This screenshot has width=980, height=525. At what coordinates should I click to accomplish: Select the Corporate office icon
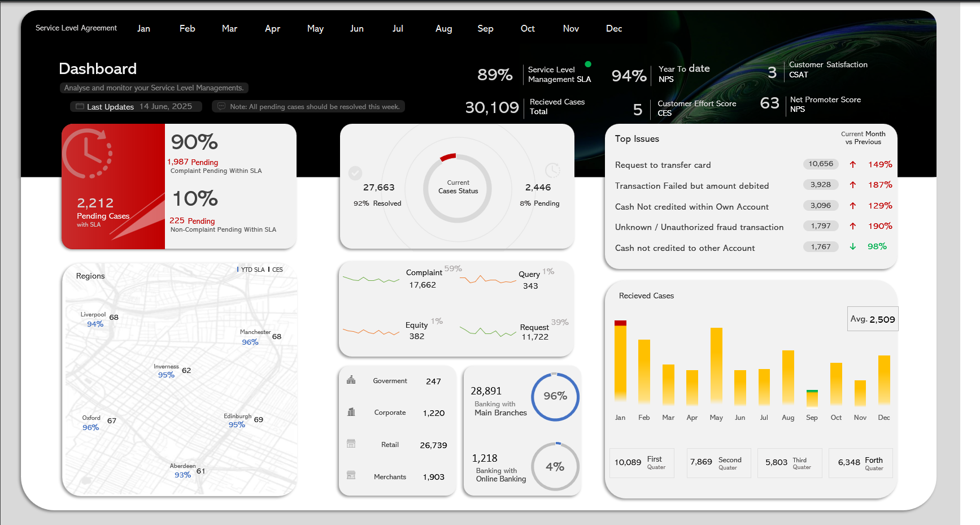point(351,412)
